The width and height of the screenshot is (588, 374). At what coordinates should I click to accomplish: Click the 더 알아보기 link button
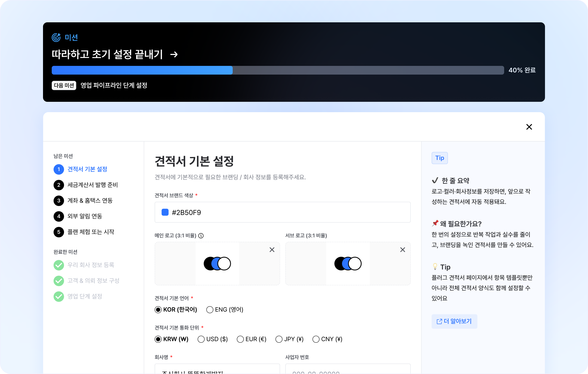(454, 321)
